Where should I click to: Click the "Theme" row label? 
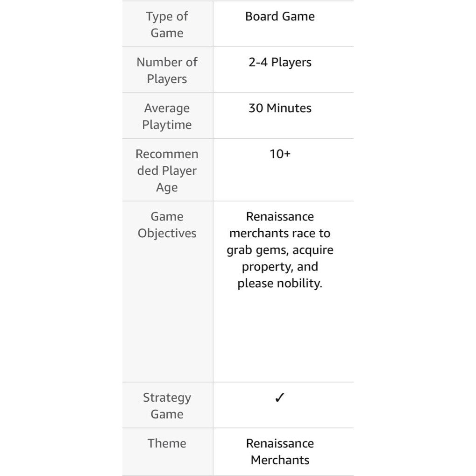pyautogui.click(x=167, y=443)
